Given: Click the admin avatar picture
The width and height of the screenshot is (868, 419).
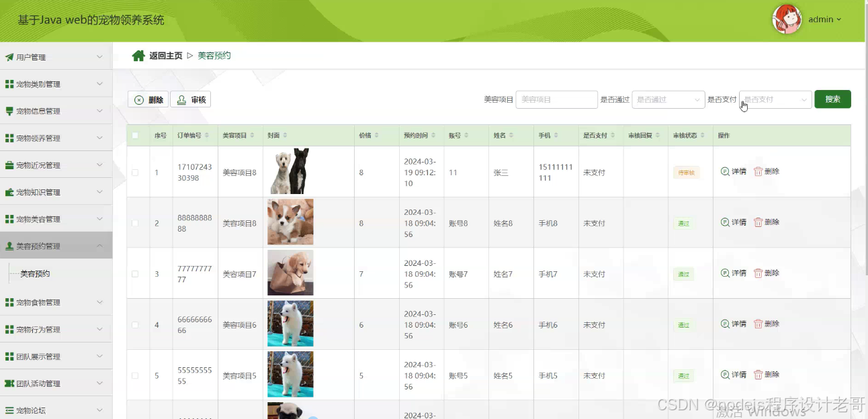Looking at the screenshot, I should [787, 19].
